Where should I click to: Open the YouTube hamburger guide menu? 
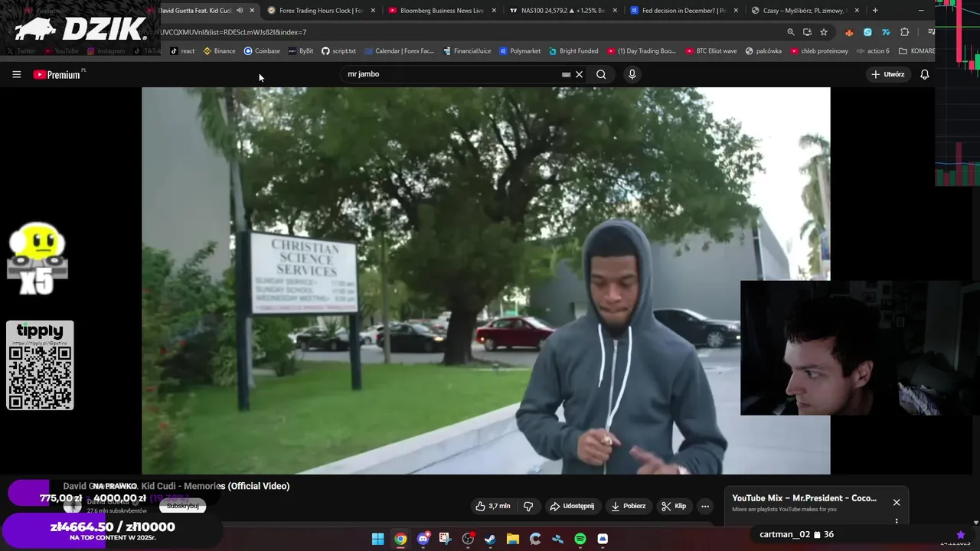[x=16, y=74]
